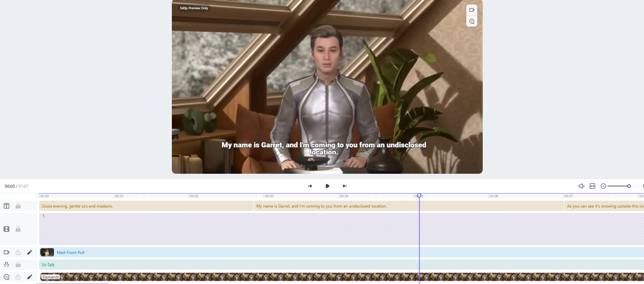Click the volume speaker icon
The height and width of the screenshot is (284, 644).
pyautogui.click(x=581, y=186)
